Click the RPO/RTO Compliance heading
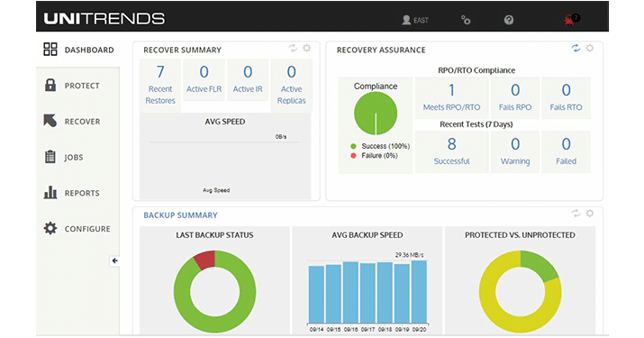 pos(476,70)
